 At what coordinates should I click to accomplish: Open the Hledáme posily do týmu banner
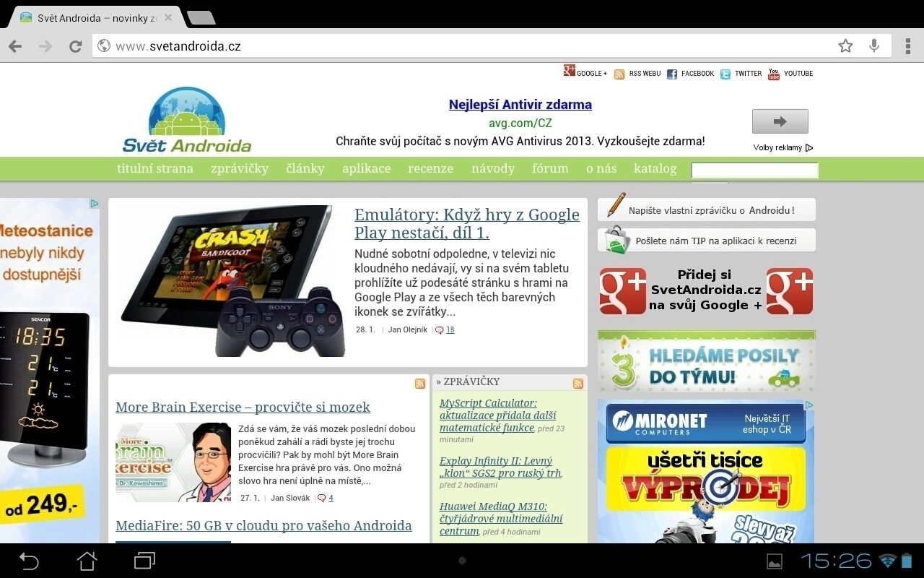pyautogui.click(x=706, y=361)
